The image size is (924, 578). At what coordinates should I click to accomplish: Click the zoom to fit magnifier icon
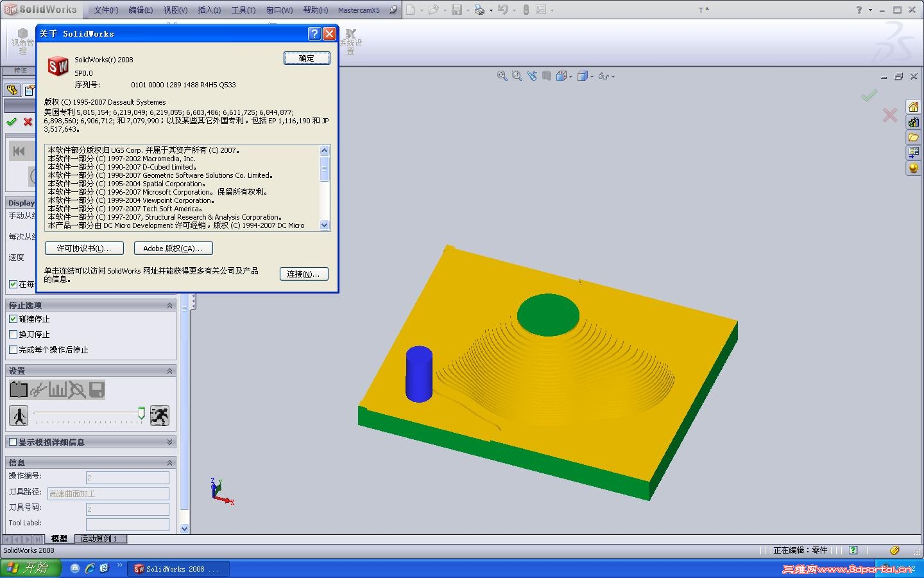502,76
